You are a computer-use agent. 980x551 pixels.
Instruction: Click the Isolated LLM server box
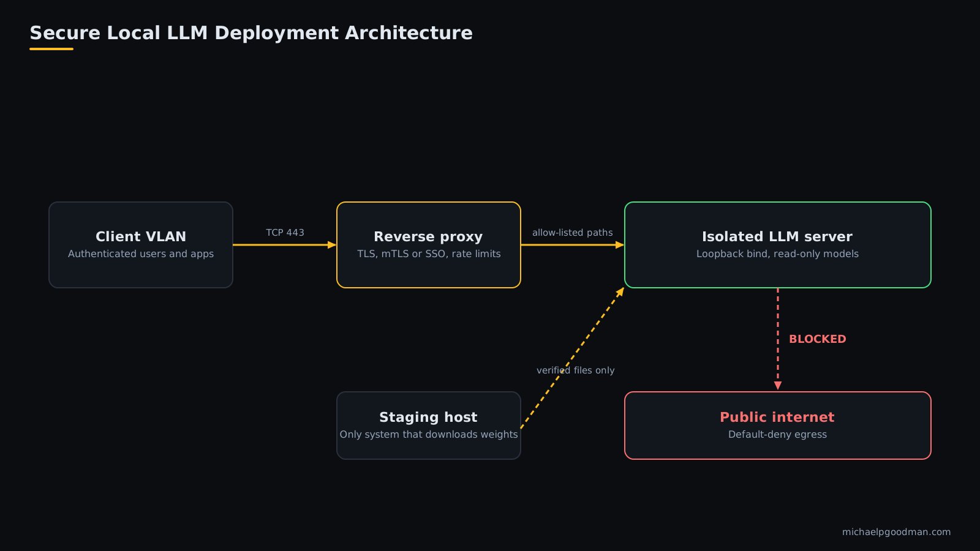(778, 245)
